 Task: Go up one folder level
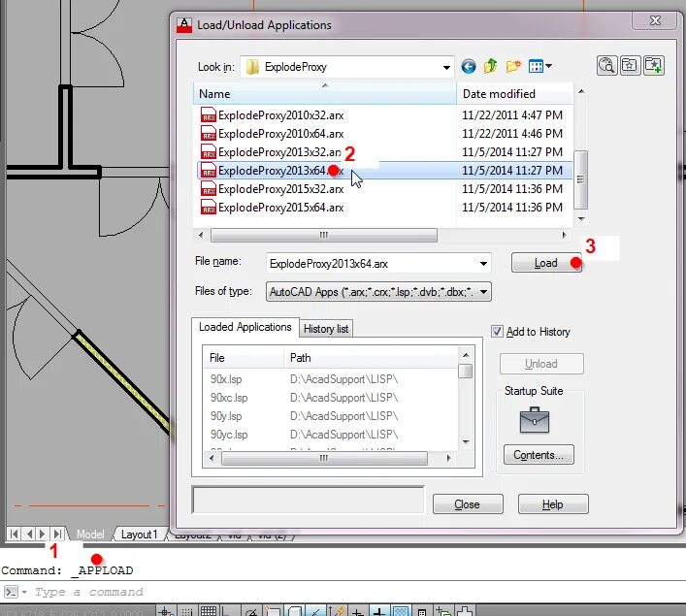coord(490,66)
